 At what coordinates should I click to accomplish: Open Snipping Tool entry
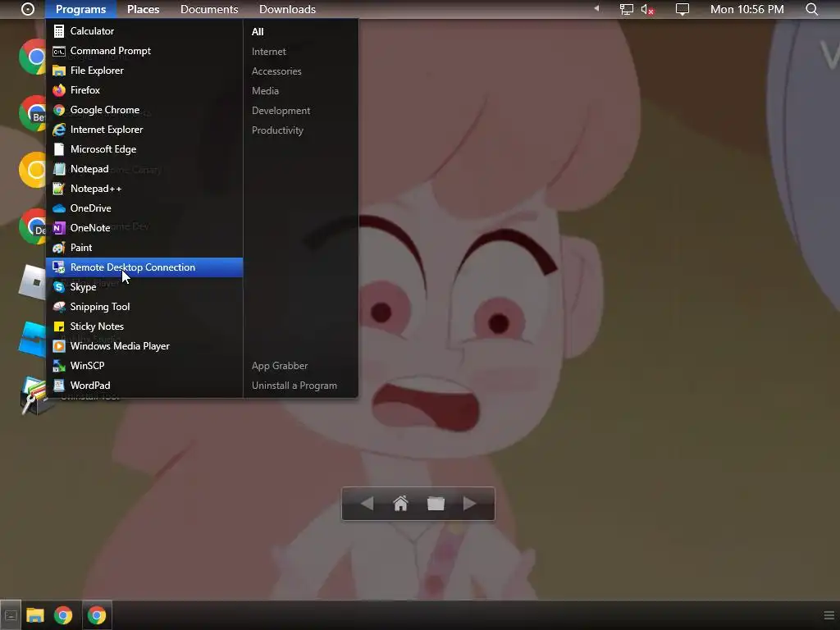click(x=144, y=307)
